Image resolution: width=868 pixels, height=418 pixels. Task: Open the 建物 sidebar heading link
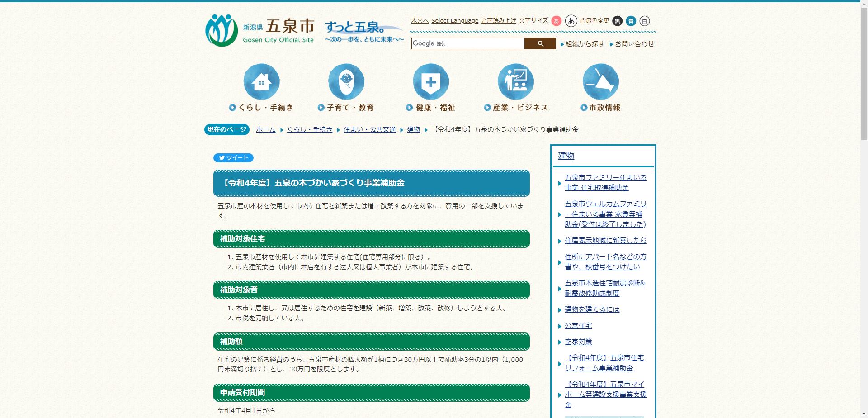(566, 156)
